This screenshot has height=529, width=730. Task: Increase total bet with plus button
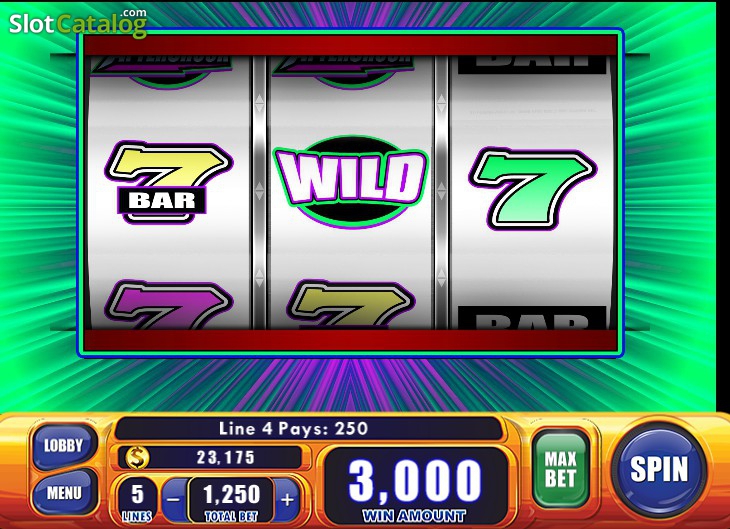pos(287,500)
